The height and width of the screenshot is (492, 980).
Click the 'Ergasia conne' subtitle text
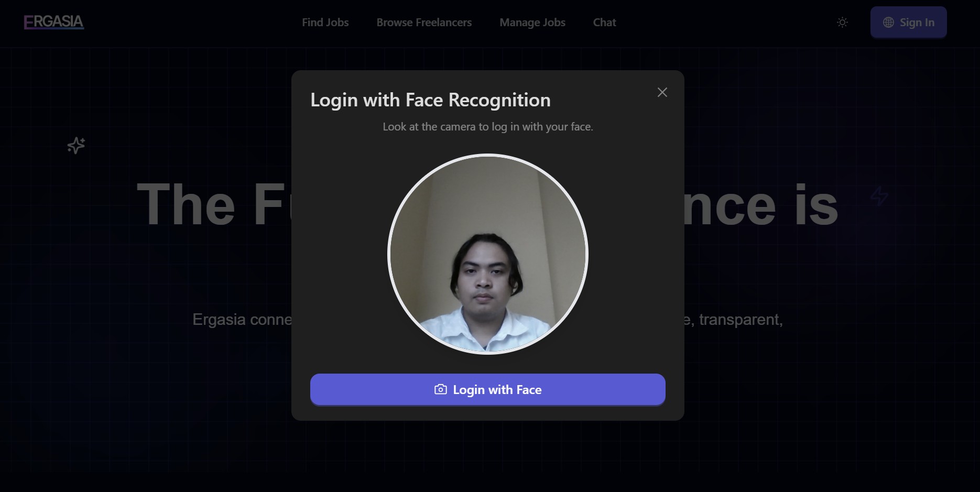coord(242,320)
